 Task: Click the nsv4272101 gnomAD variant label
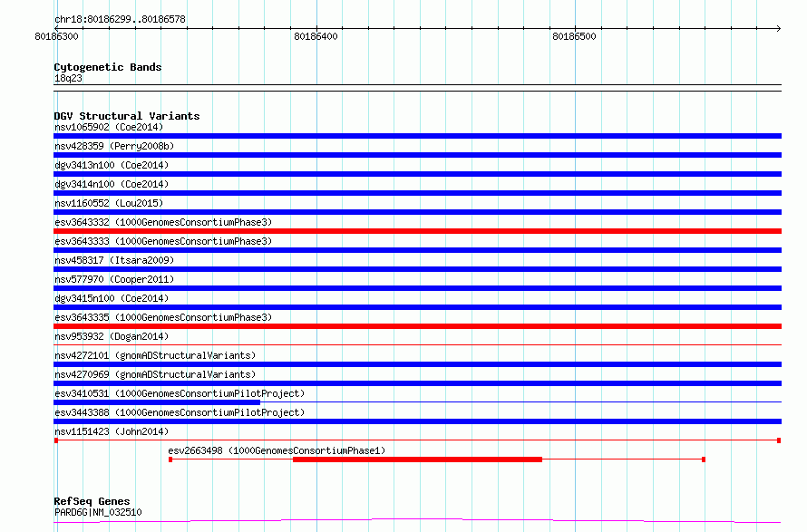(x=155, y=355)
